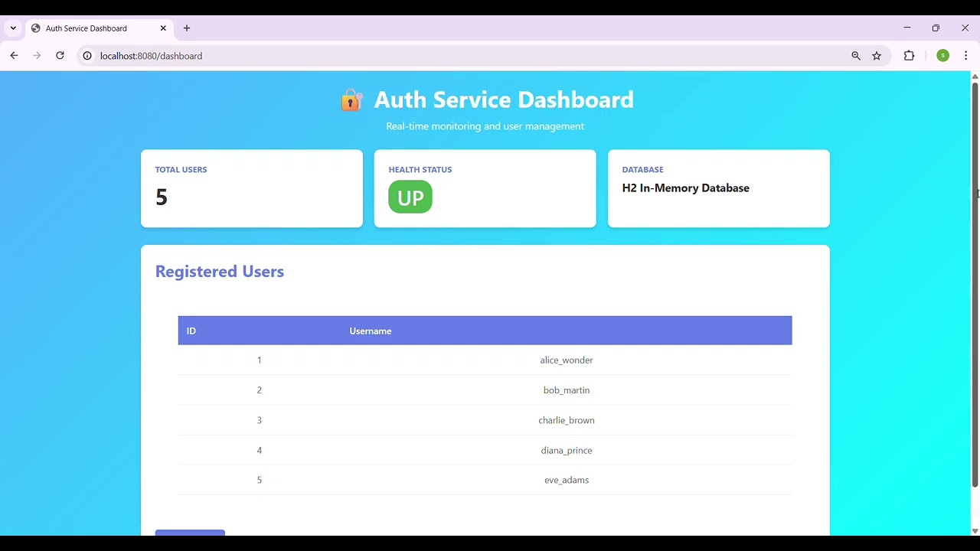Select the eve_adams username cell
This screenshot has width=980, height=551.
click(x=567, y=480)
